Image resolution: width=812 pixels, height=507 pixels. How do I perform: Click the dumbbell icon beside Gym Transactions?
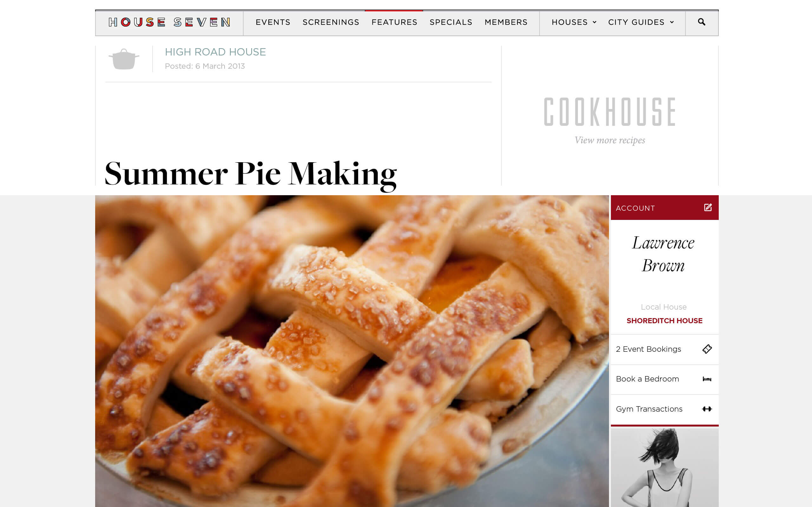pos(707,409)
